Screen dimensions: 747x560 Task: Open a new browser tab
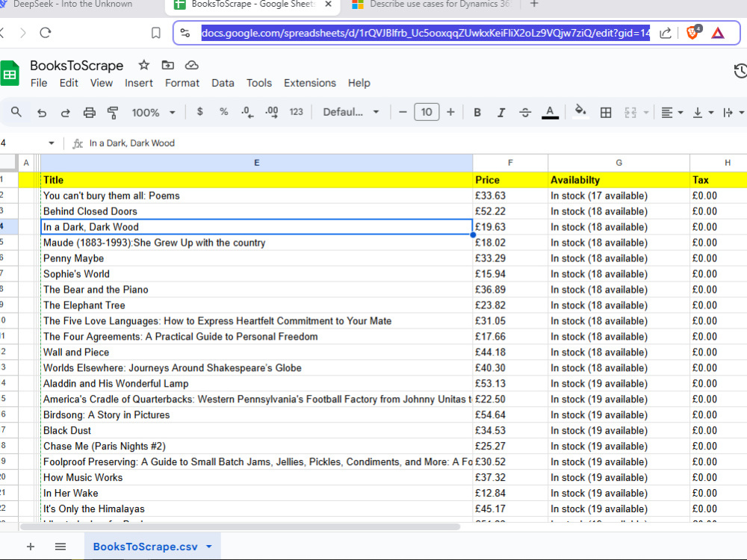(534, 4)
